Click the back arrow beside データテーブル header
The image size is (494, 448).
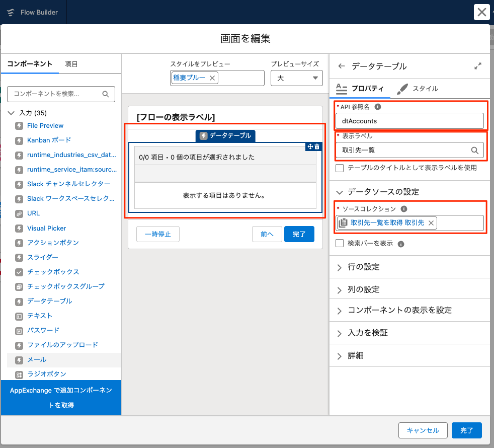click(342, 66)
